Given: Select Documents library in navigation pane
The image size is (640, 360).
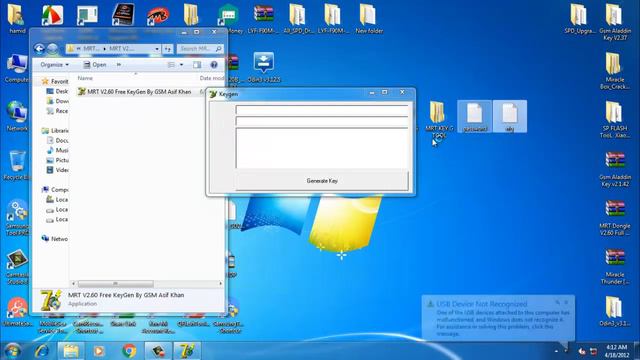Looking at the screenshot, I should (x=57, y=140).
